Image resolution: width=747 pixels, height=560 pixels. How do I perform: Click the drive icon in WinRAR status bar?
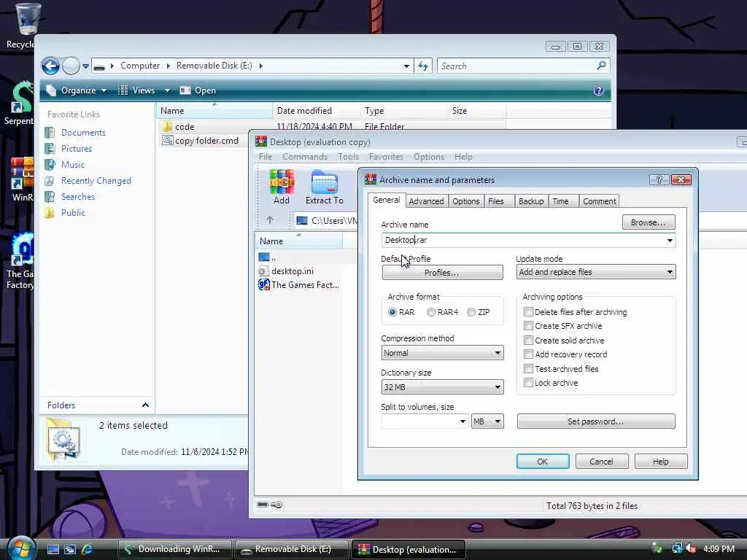263,505
